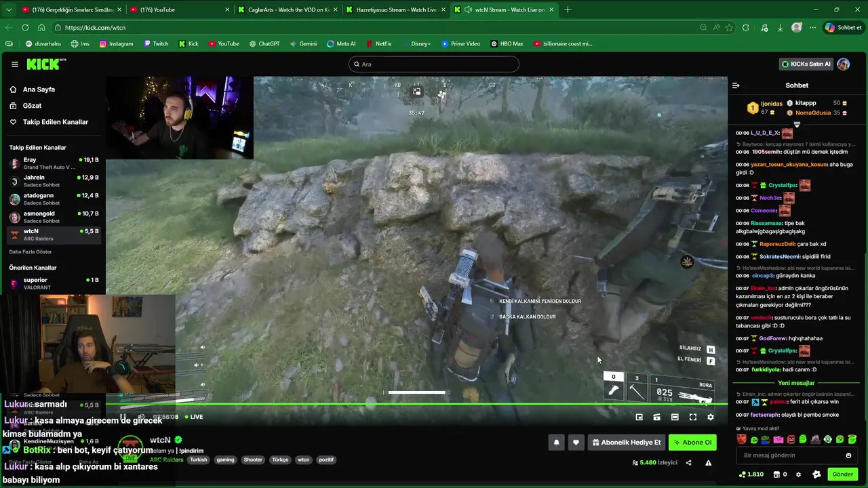Image resolution: width=868 pixels, height=488 pixels.
Task: Open the clip creation icon
Action: point(656,418)
